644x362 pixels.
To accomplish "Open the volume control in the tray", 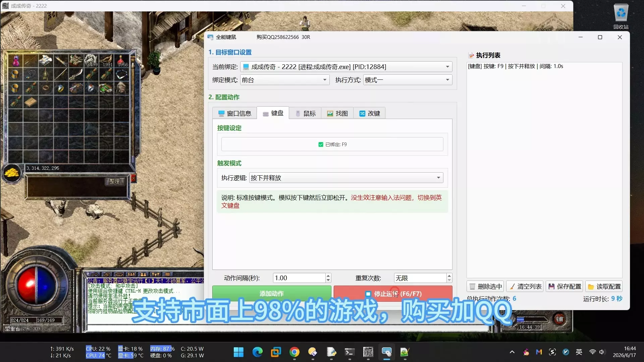I will pos(602,352).
